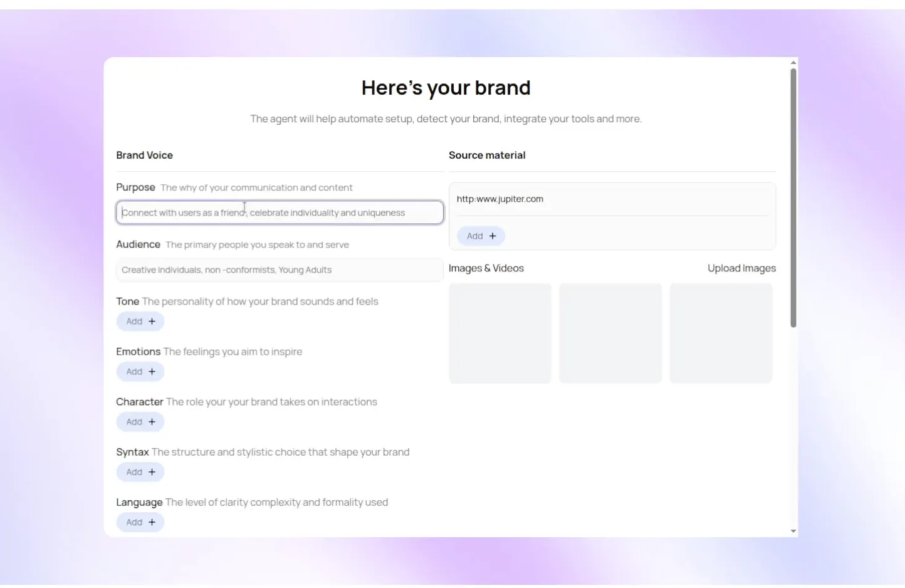Click the Add plus icon under Tone
The image size is (905, 588).
[150, 321]
